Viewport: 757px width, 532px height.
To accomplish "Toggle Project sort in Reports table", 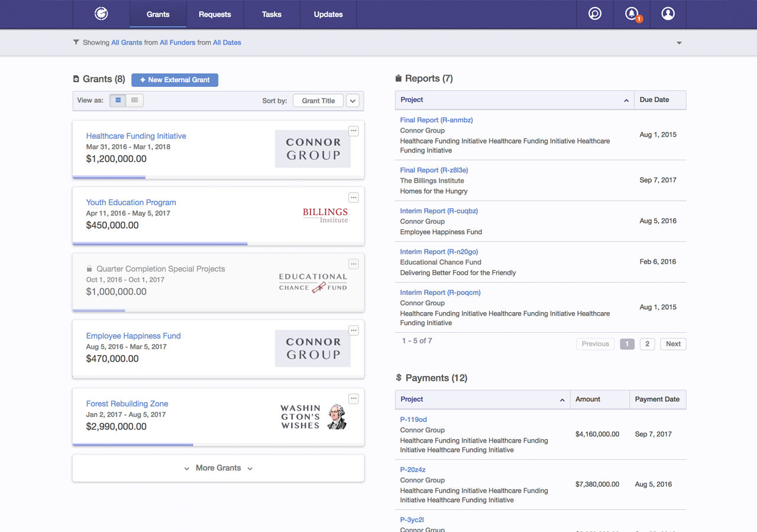I will pos(626,100).
